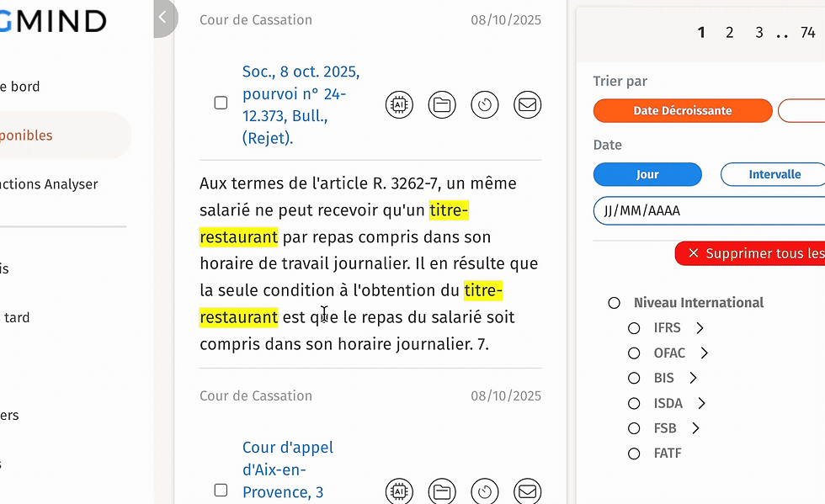Open the history clock icon on the first result

(485, 104)
